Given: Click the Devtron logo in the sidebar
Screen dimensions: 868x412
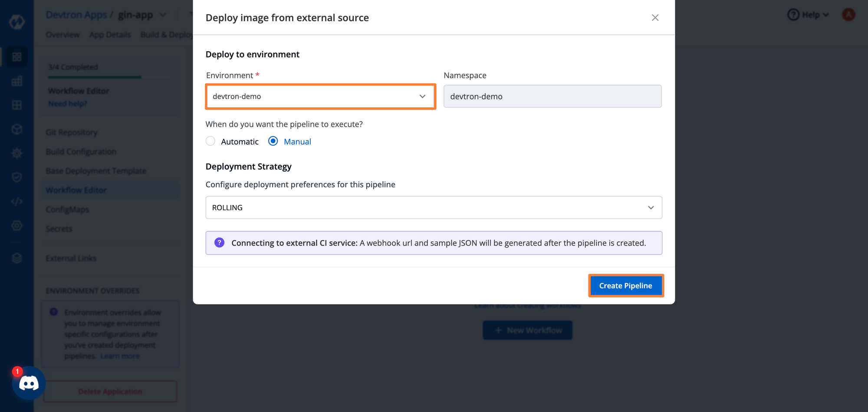Looking at the screenshot, I should click(17, 22).
